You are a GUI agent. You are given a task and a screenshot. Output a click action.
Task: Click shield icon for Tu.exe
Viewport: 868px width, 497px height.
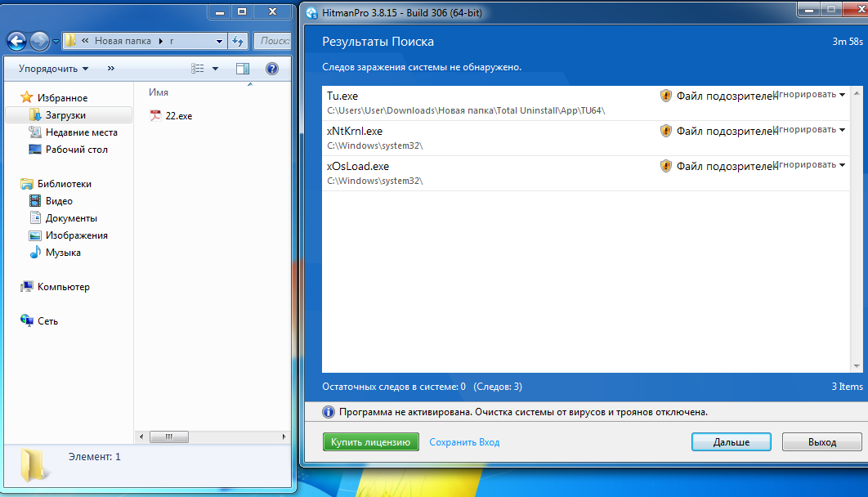tap(666, 96)
